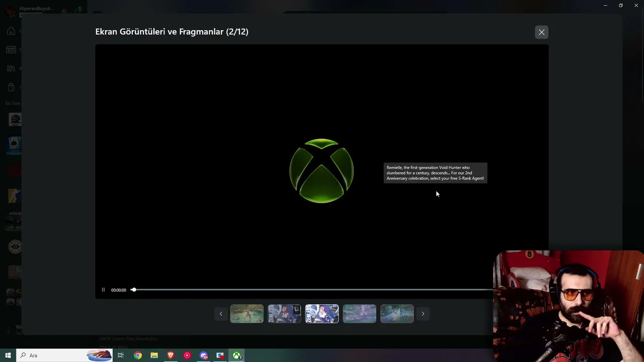
Task: Click the Xbox logo in the video player
Action: pyautogui.click(x=321, y=171)
